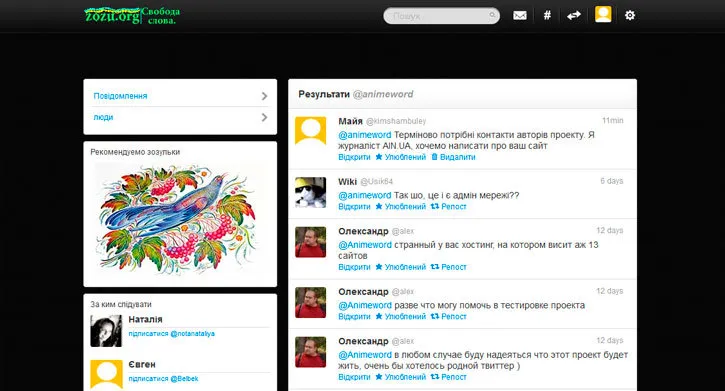725x391 pixels.
Task: Open the yellow profile avatar icon in header
Action: [603, 14]
